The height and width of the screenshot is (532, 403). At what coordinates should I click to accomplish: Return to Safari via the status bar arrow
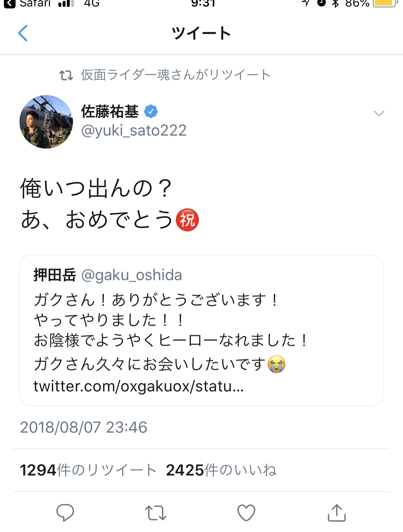[10, 3]
